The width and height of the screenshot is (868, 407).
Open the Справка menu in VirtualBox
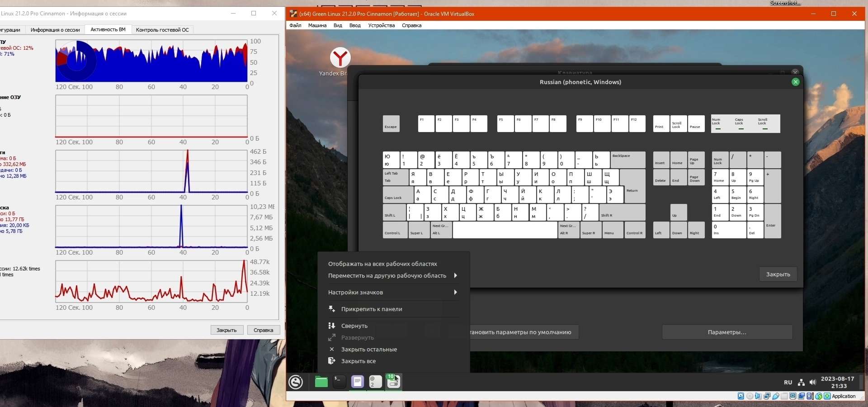(411, 25)
